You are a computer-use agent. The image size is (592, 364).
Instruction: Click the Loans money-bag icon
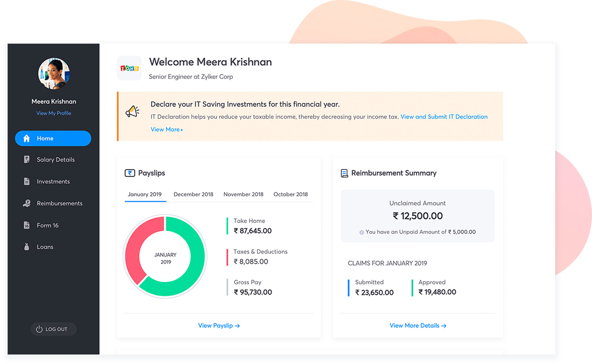pyautogui.click(x=27, y=246)
